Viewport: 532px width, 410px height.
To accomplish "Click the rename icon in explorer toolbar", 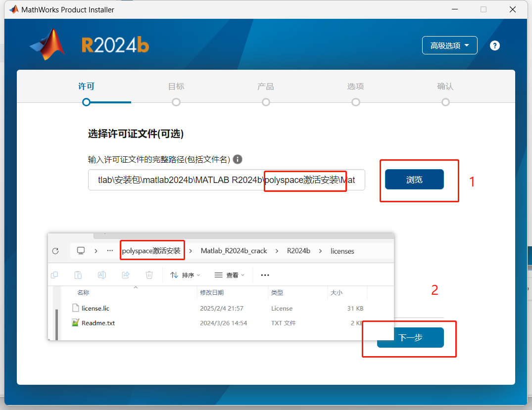I will [102, 275].
